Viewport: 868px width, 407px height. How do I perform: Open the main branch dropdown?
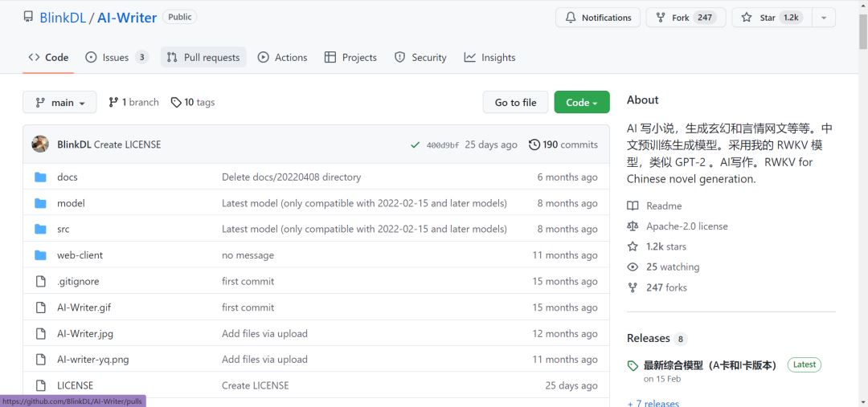(x=59, y=102)
